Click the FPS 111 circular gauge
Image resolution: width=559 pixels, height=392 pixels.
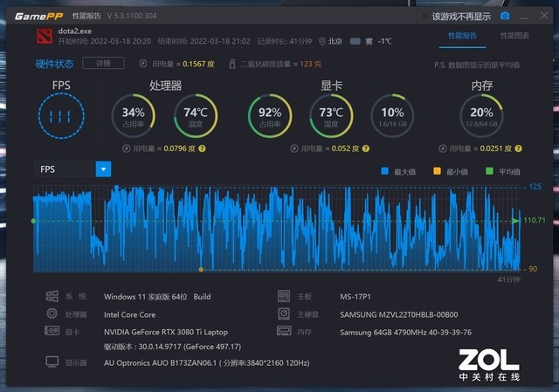click(61, 116)
